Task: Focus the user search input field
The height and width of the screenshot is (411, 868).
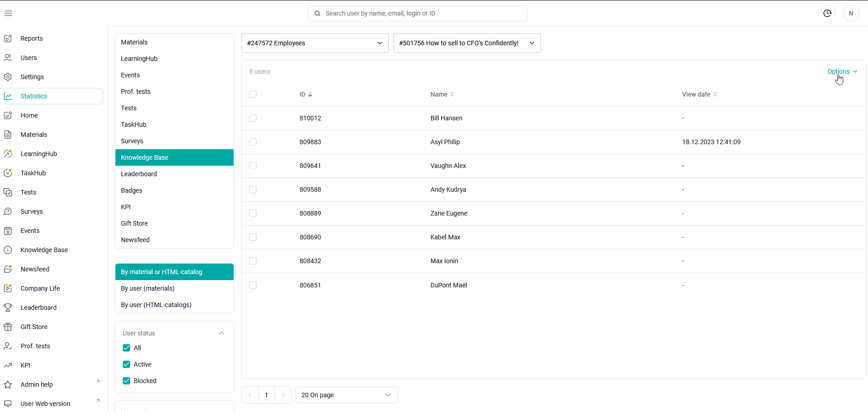Action: [x=418, y=13]
